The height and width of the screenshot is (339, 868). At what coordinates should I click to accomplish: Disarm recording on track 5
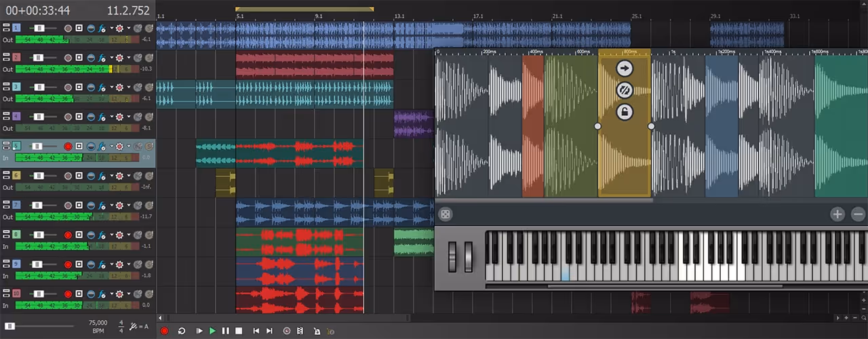(x=68, y=146)
